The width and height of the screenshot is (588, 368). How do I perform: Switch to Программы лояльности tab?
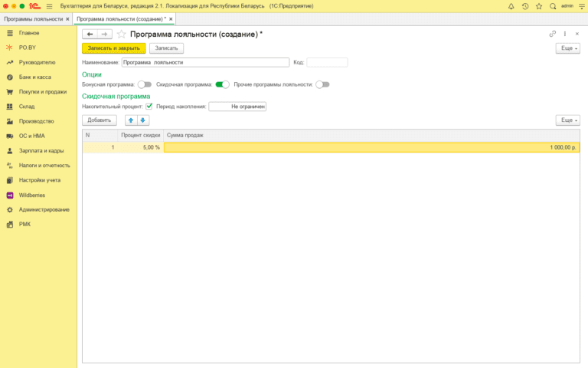[x=32, y=18]
